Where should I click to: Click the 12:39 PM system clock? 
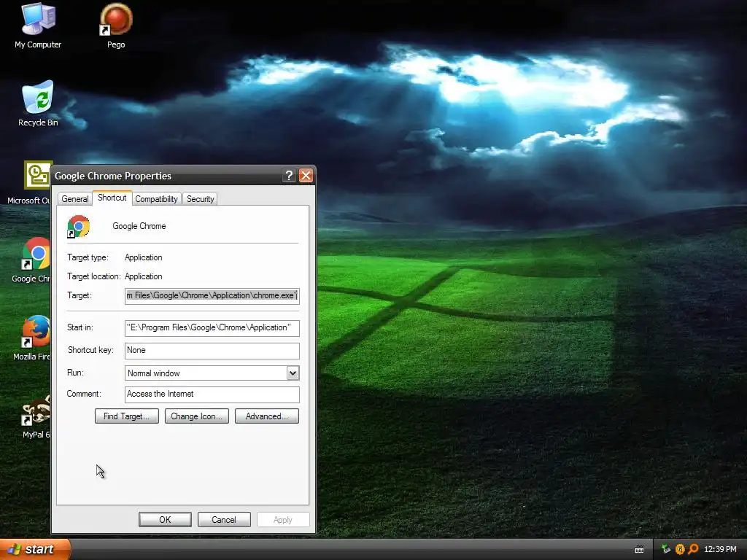point(720,549)
